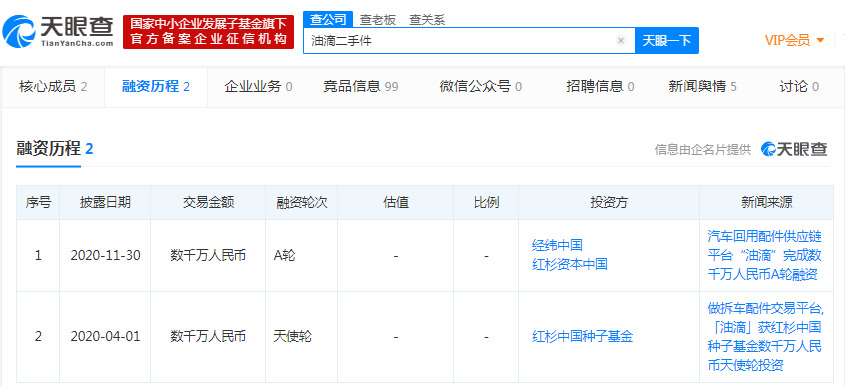The width and height of the screenshot is (845, 387).
Task: Click the 2020-04-01 date cell
Action: [105, 337]
